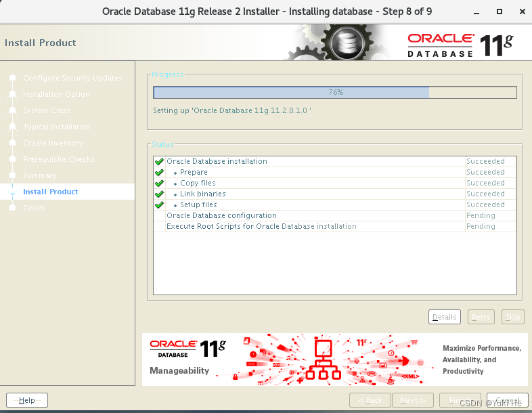
Task: Select Summary step in sidebar
Action: click(40, 175)
